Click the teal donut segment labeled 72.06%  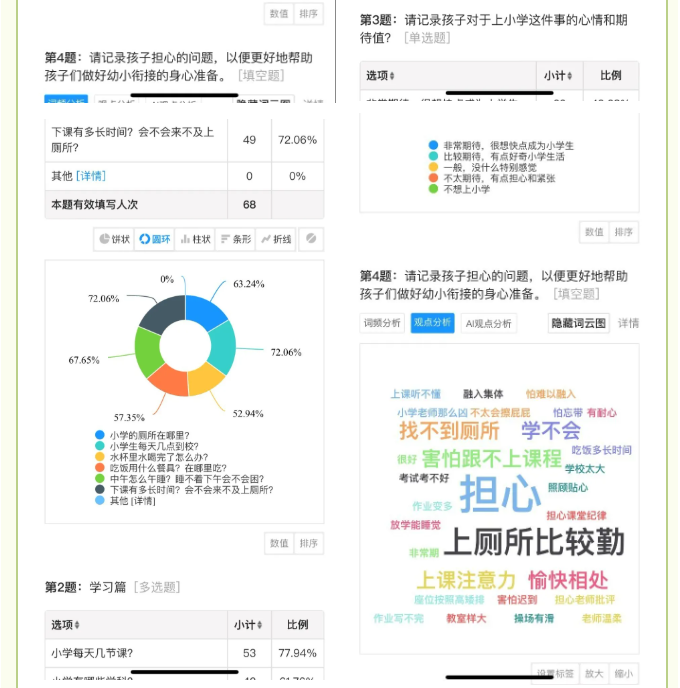pos(223,348)
